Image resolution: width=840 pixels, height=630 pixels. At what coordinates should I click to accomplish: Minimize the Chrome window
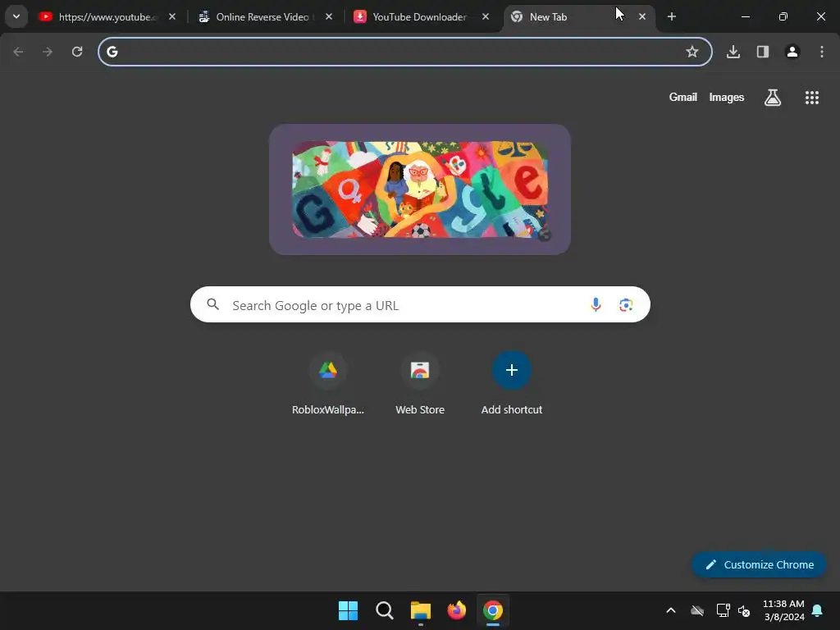point(745,16)
